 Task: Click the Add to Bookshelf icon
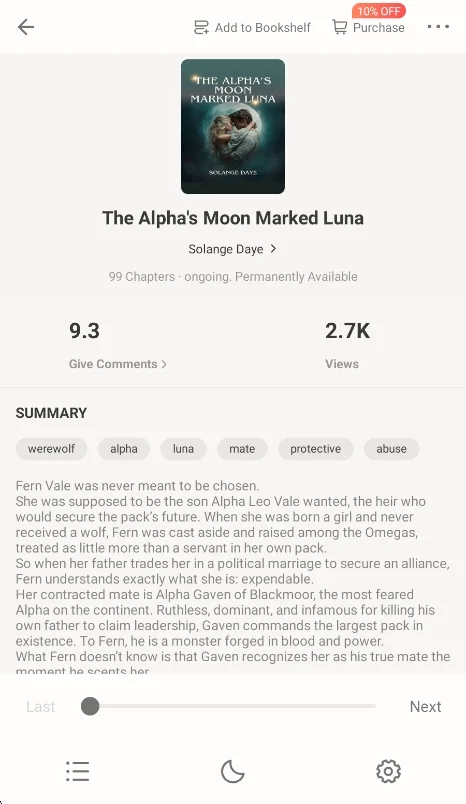(x=201, y=27)
